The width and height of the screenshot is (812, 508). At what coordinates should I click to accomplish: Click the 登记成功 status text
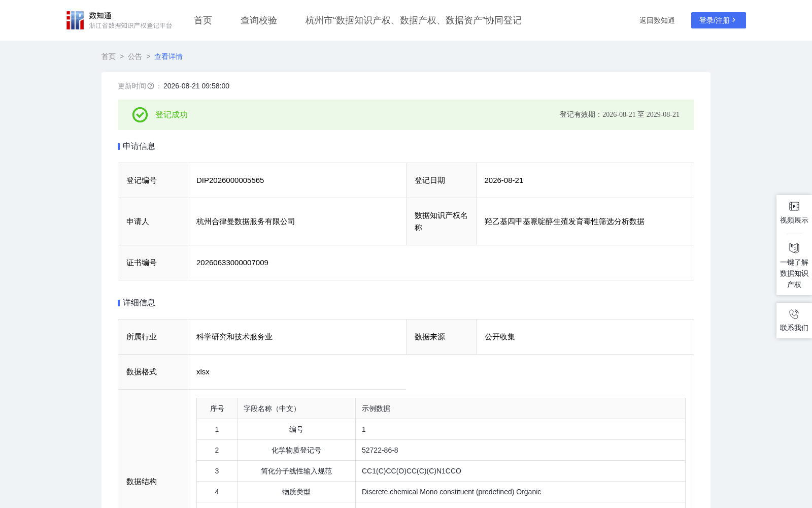pyautogui.click(x=172, y=115)
